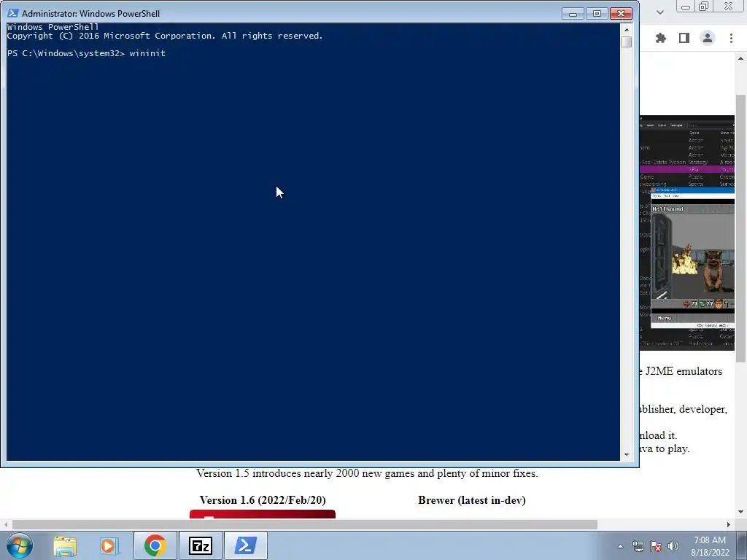The height and width of the screenshot is (560, 747).
Task: Click the volume speaker tray icon
Action: 673,546
